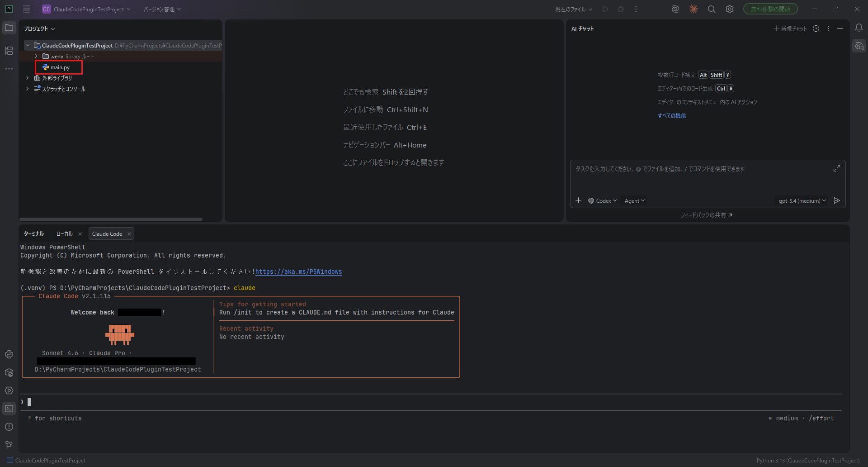The height and width of the screenshot is (467, 868).
Task: Open the Agent mode dropdown
Action: coord(634,201)
